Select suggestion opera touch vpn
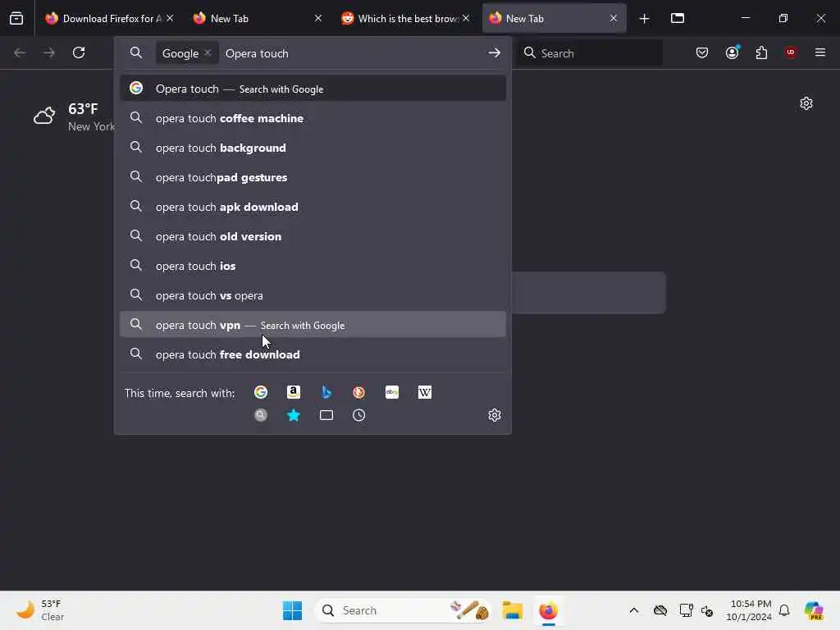840x630 pixels. pos(313,325)
